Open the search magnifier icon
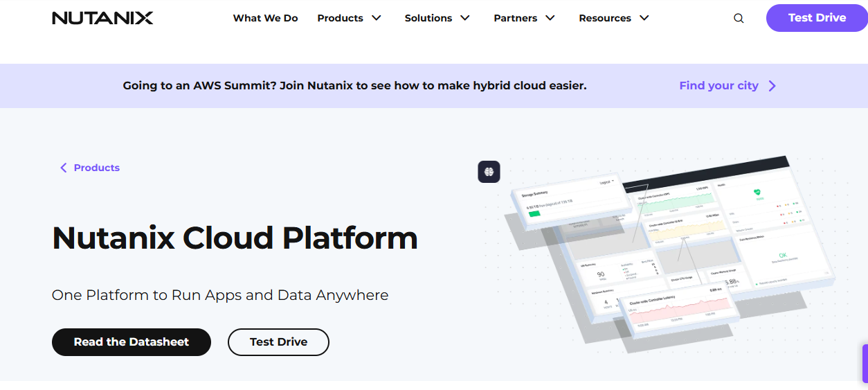Viewport: 868px width, 390px height. tap(739, 19)
